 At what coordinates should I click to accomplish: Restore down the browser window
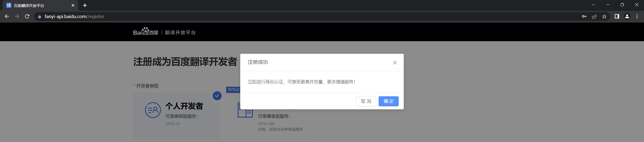tap(622, 5)
